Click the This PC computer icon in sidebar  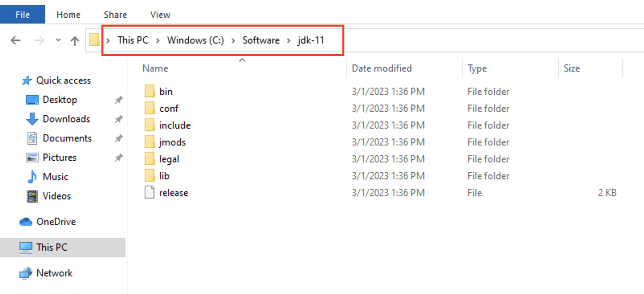pyautogui.click(x=26, y=247)
